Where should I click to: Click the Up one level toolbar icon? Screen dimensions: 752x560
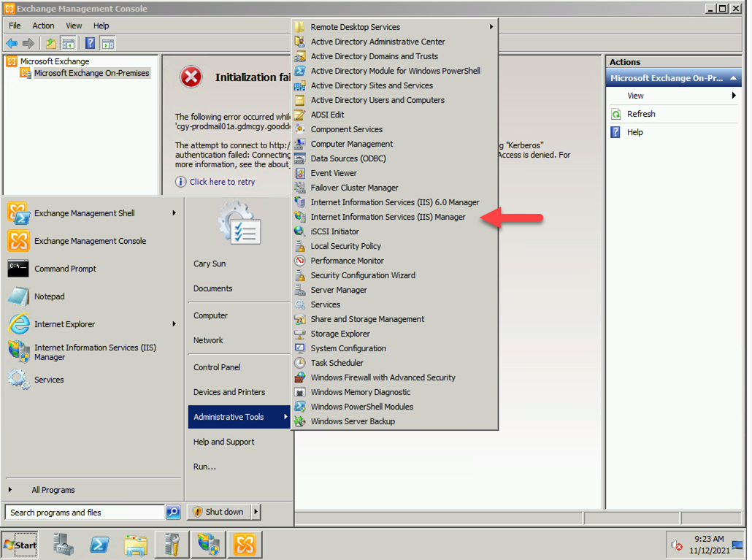click(51, 44)
